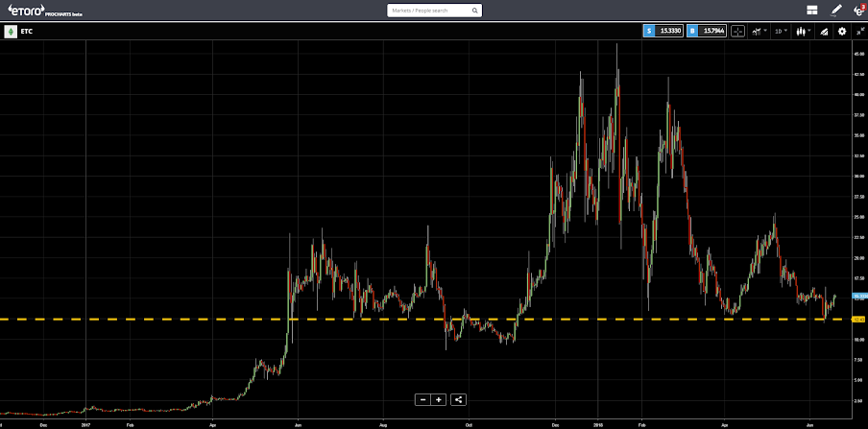Open the 1D time interval dropdown
Screen dimensions: 868x429
coord(781,32)
